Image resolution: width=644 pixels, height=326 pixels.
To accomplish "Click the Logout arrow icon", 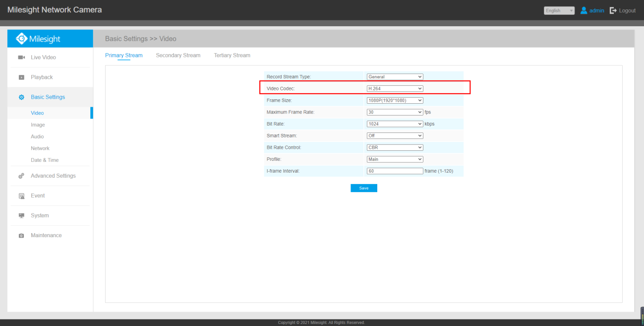I will (x=613, y=10).
